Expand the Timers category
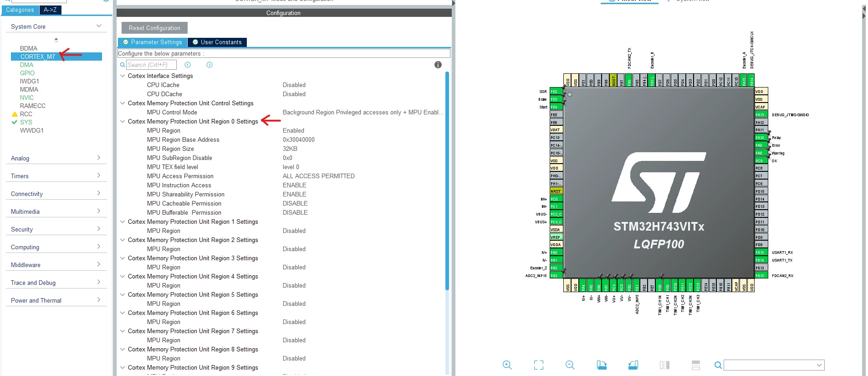 [99, 175]
